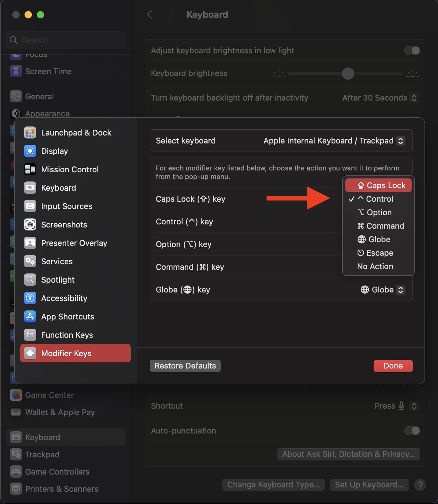Click Set Up Keyboard button
This screenshot has height=504, width=438.
coord(369,485)
